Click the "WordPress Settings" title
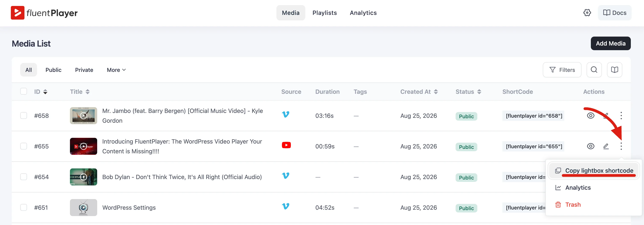The height and width of the screenshot is (225, 644). point(129,208)
